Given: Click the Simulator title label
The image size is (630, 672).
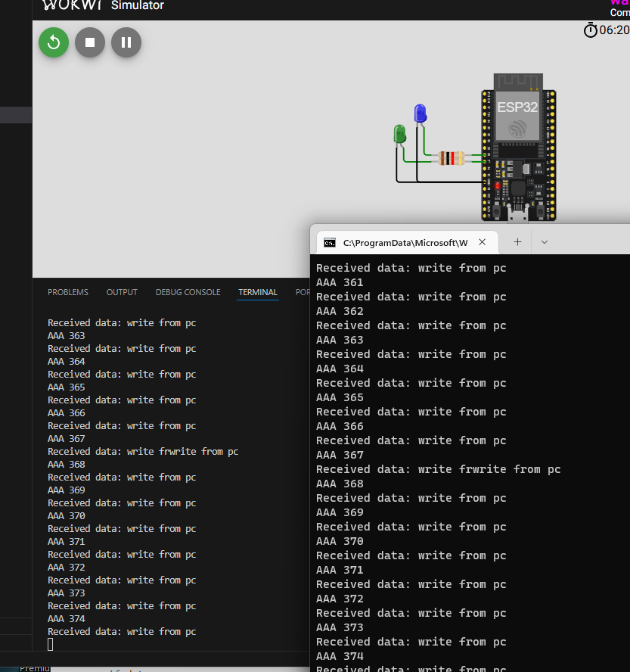Looking at the screenshot, I should point(137,5).
